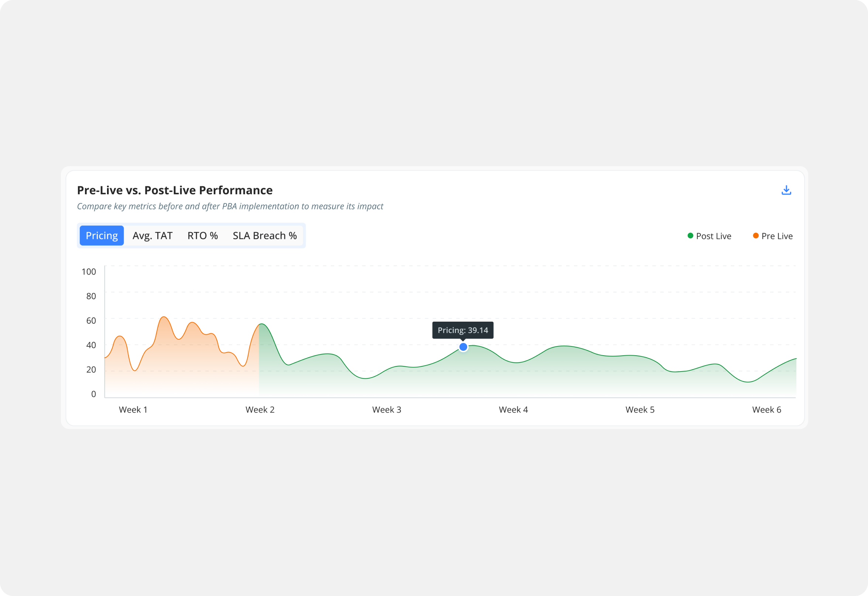868x596 pixels.
Task: Open the RTO % tab
Action: [203, 236]
